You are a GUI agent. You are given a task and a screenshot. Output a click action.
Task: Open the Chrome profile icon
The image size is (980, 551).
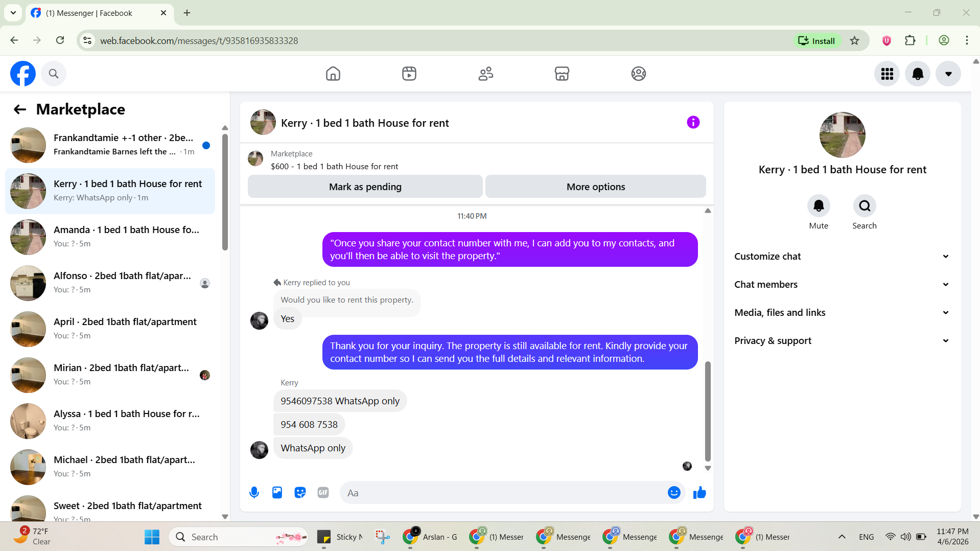[944, 41]
